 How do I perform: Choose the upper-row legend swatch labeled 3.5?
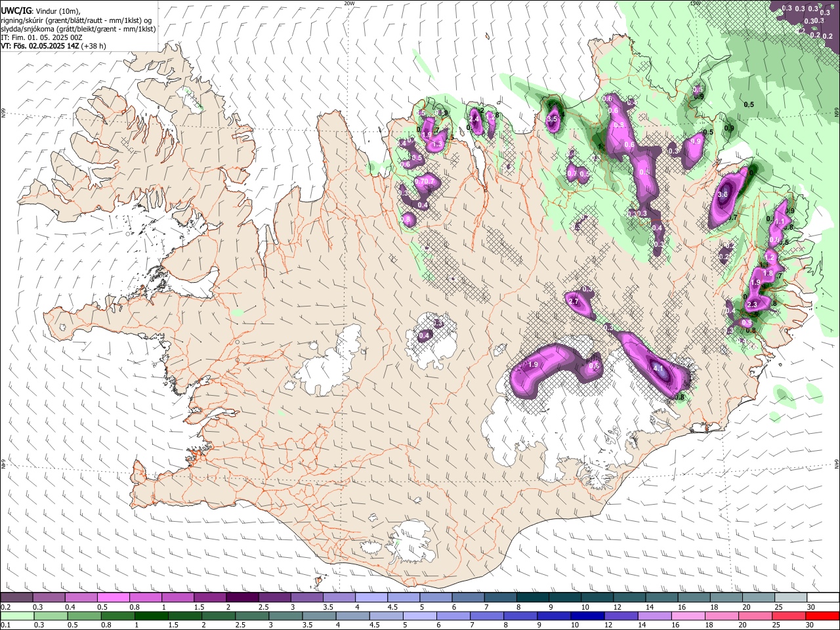pos(339,597)
